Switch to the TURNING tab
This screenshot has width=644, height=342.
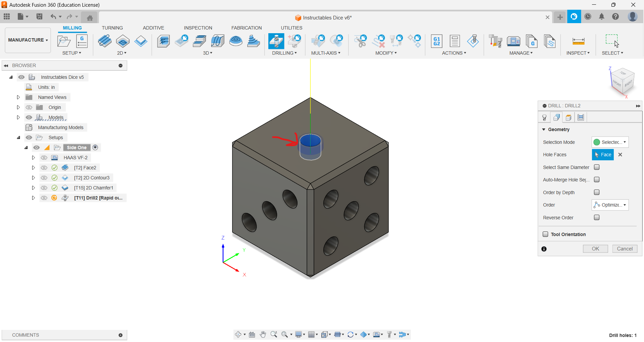(112, 28)
